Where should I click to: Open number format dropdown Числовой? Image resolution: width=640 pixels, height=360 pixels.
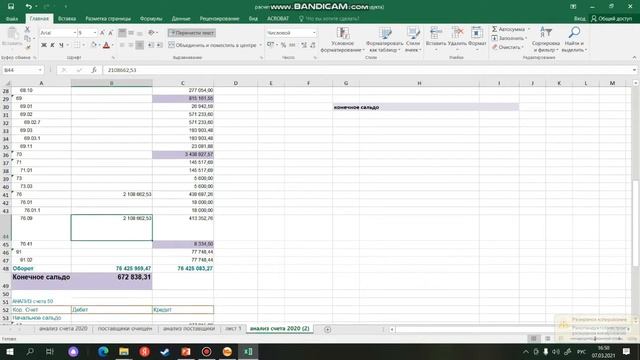314,33
